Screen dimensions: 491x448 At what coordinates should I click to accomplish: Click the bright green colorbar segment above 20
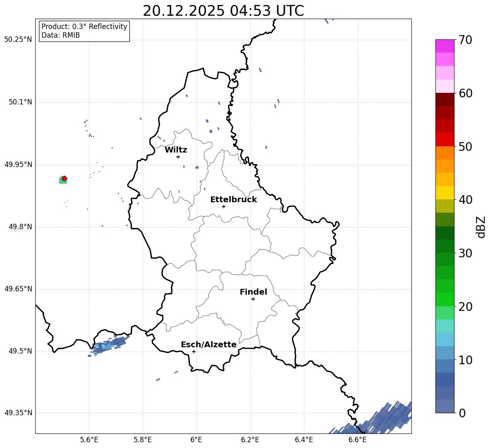pyautogui.click(x=445, y=299)
